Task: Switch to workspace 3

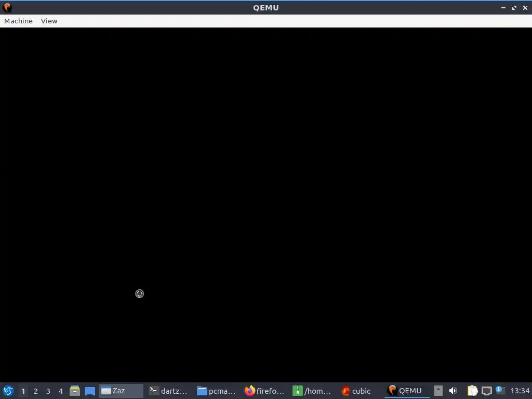Action: pos(48,391)
